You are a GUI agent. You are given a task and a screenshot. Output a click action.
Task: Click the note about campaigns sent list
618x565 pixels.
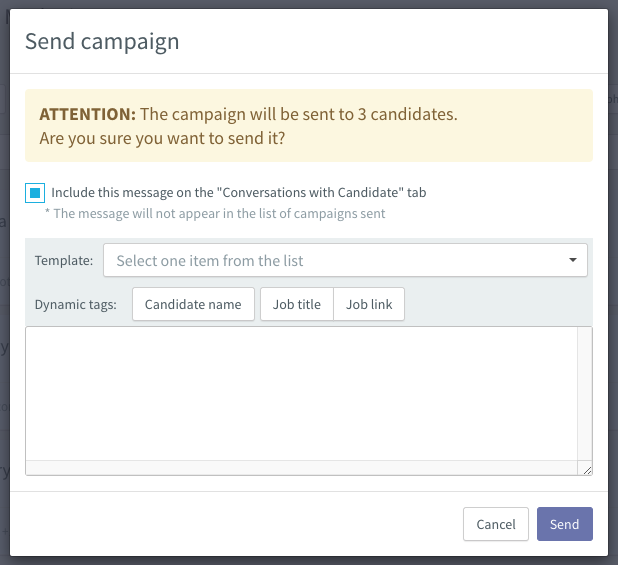point(215,213)
